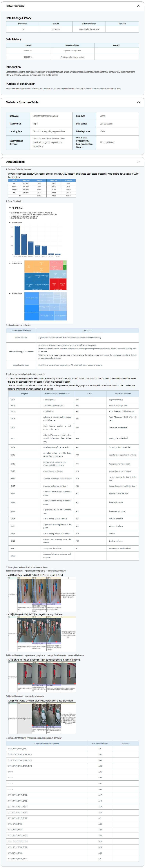145x868 pixels.
Task: Open the A03 Adult Paws on Child example image
Action: 42,594
